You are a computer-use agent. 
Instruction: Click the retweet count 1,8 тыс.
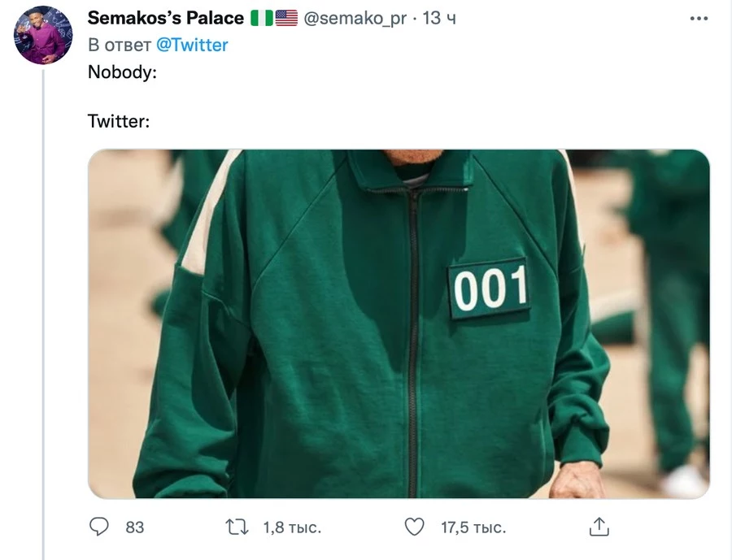click(x=292, y=527)
